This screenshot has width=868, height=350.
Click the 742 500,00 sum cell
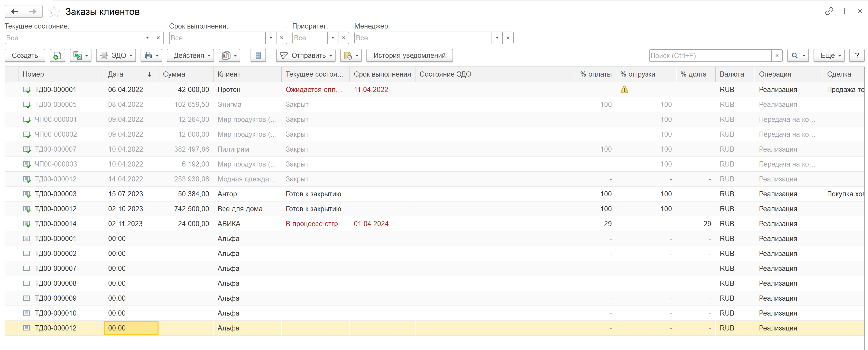(186, 209)
